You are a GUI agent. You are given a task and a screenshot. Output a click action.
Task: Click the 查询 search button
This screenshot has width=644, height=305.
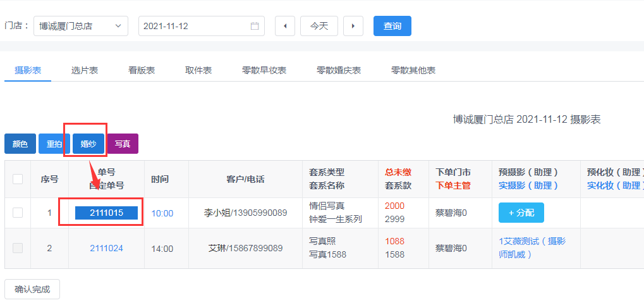pyautogui.click(x=392, y=27)
